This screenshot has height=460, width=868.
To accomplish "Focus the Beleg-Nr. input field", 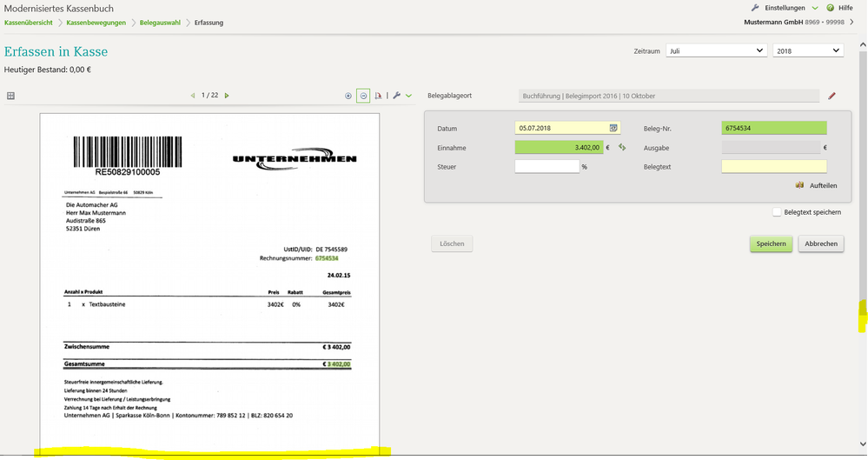I will pos(774,128).
